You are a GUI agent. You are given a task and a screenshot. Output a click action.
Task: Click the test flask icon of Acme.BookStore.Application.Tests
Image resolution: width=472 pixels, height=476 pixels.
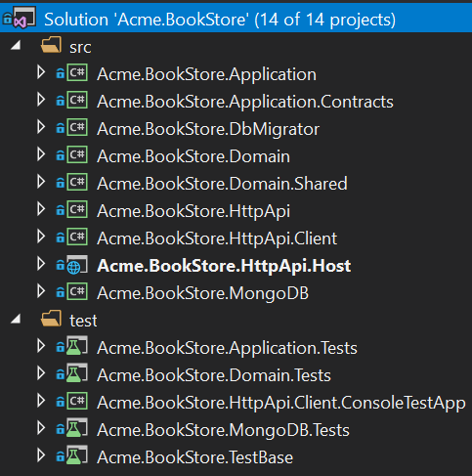(x=77, y=346)
